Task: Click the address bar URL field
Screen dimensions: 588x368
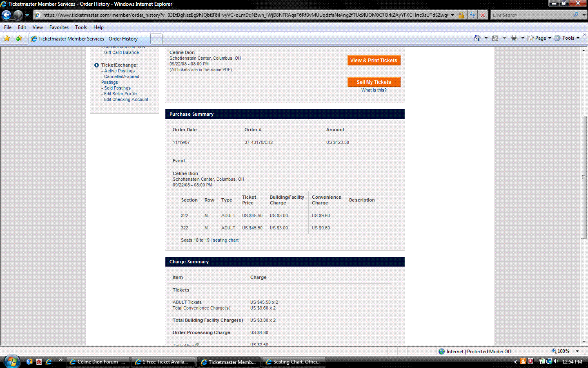Action: point(245,15)
